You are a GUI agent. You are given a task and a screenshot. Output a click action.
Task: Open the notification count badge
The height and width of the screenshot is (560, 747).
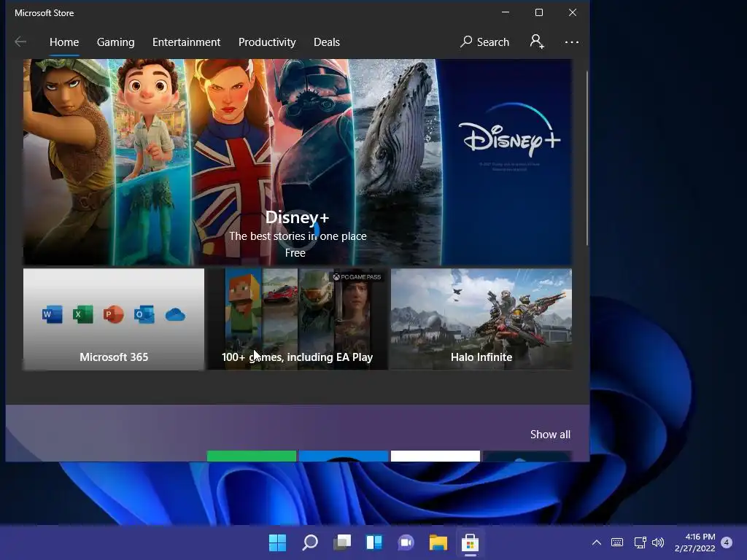[727, 542]
